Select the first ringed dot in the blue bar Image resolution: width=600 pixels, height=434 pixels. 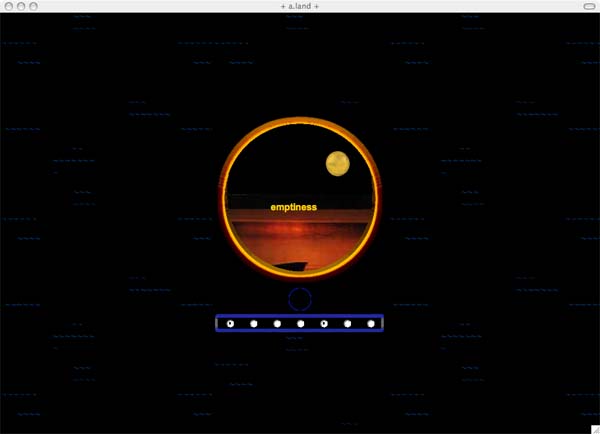[x=230, y=324]
